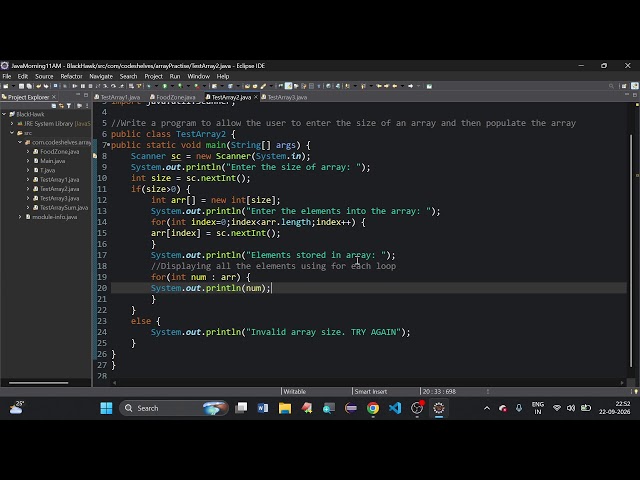Screen dimensions: 640x480
Task: Click the Open Perspective icon
Action: (x=624, y=86)
